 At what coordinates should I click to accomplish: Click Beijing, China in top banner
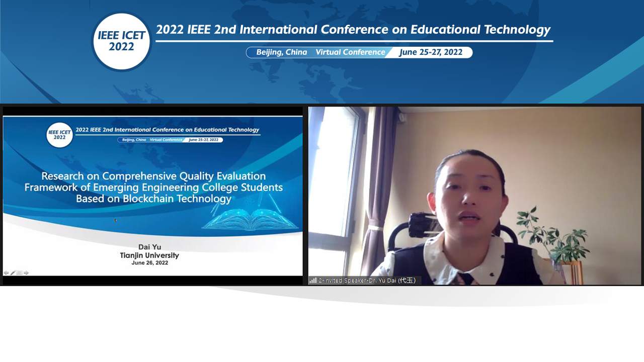281,52
